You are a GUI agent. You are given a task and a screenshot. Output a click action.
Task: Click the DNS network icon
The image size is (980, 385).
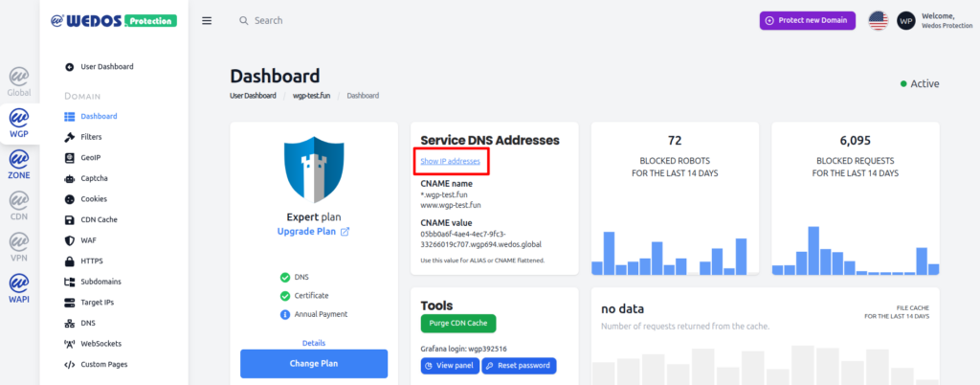point(69,323)
